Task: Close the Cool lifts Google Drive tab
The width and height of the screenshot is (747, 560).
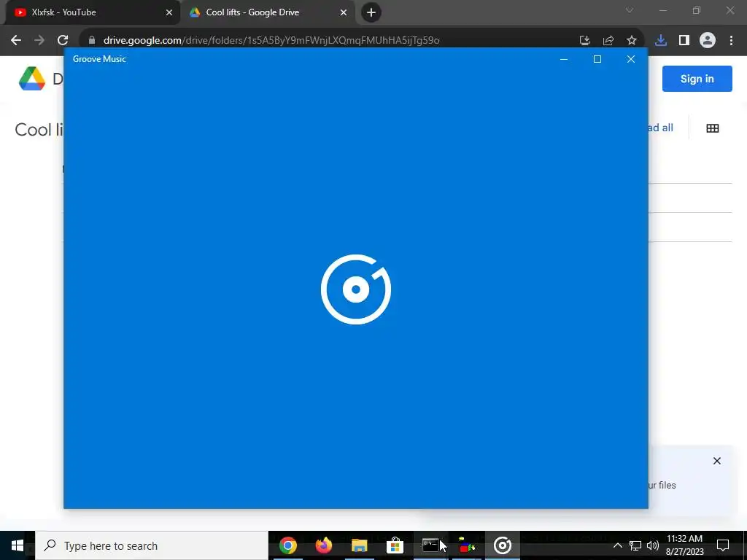Action: [x=344, y=12]
